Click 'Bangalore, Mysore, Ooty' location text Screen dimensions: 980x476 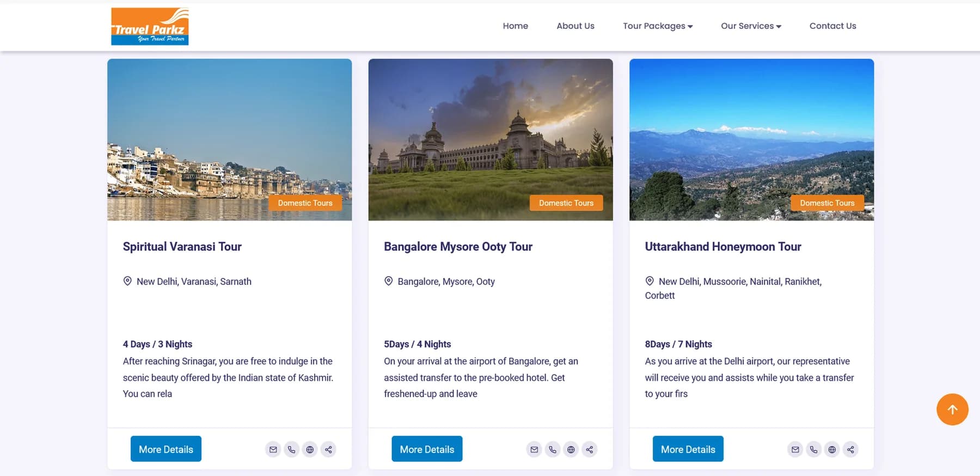point(446,282)
